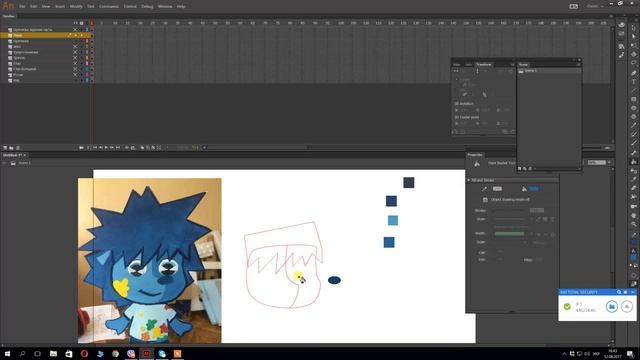Image resolution: width=640 pixels, height=360 pixels.
Task: Open the Modify menu
Action: pos(76,7)
